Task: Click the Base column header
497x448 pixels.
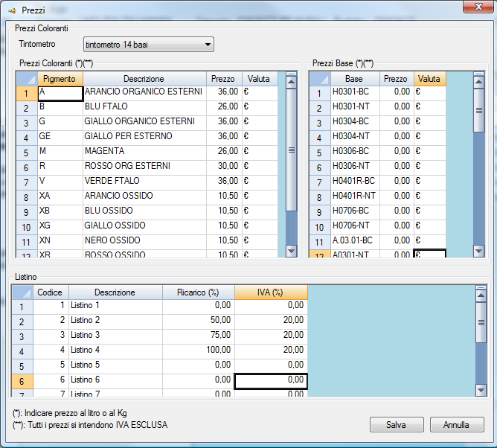Action: click(x=355, y=79)
